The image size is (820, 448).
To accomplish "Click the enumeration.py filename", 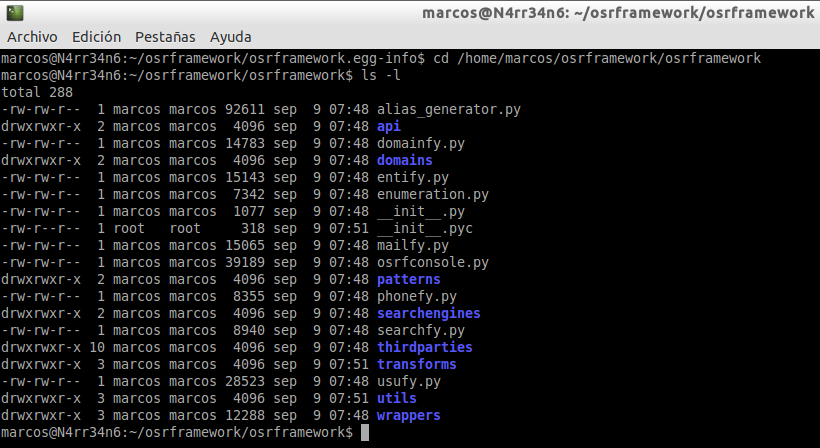I will (432, 194).
